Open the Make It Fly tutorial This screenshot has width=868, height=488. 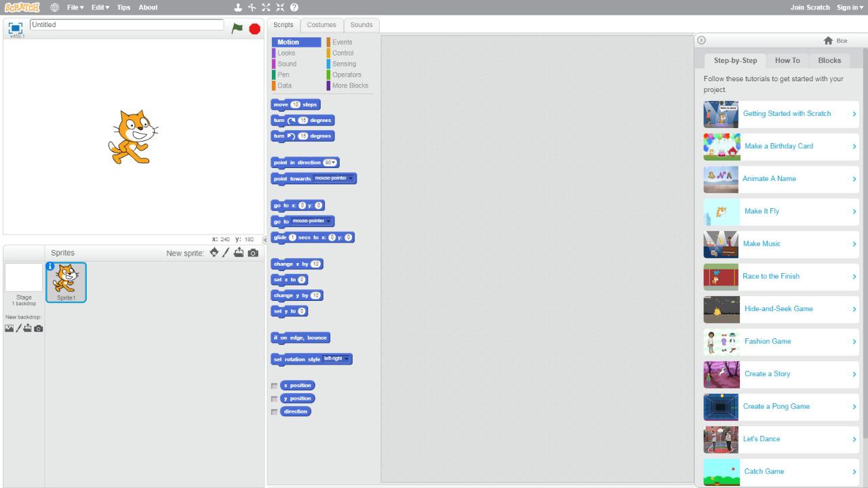[781, 211]
